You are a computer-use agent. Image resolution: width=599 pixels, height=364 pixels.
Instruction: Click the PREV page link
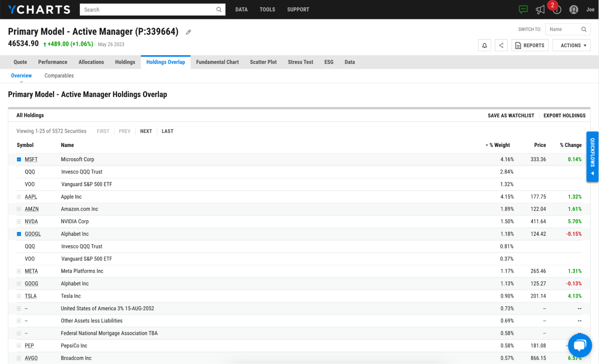(125, 131)
